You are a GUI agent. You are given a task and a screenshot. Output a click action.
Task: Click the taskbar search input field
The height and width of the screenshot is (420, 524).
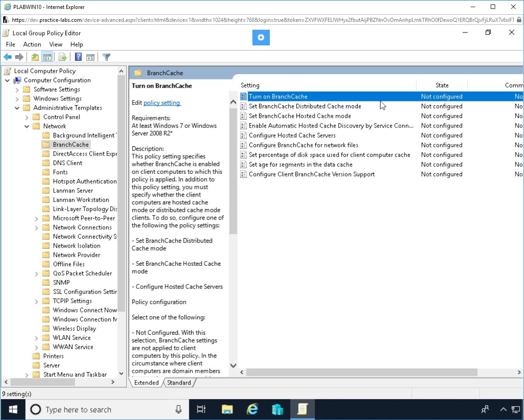[107, 409]
